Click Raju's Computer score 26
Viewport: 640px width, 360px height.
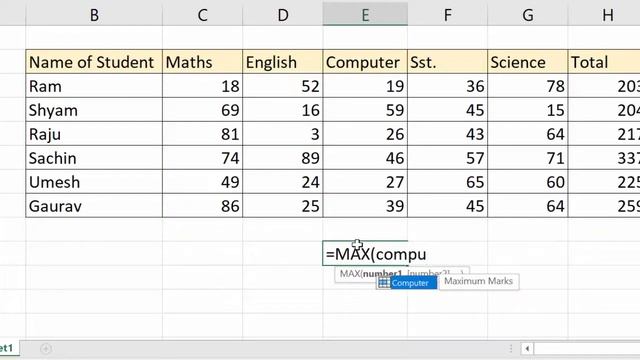coord(365,134)
